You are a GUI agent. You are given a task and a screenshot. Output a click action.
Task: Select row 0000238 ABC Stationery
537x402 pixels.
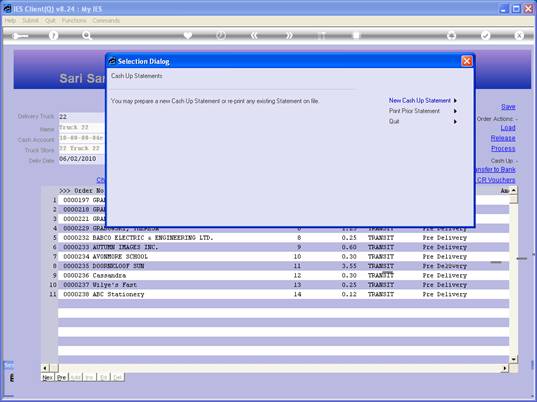[x=283, y=294]
